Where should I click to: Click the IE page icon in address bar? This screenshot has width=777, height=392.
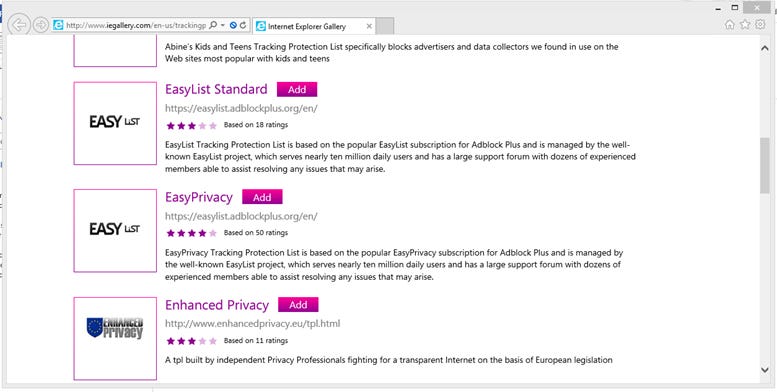coord(58,25)
